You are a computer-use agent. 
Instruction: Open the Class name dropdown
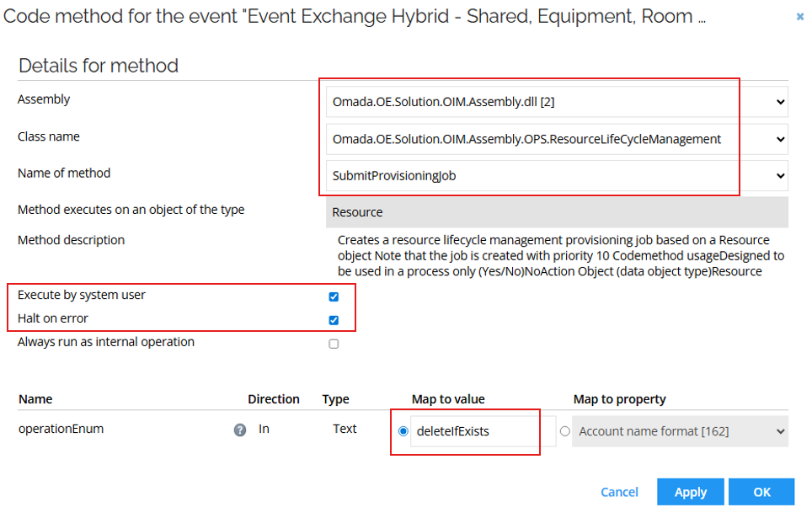pos(780,138)
